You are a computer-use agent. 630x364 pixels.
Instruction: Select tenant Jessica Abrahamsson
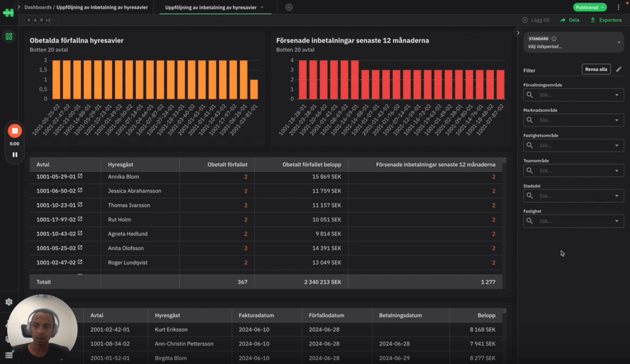pos(134,191)
